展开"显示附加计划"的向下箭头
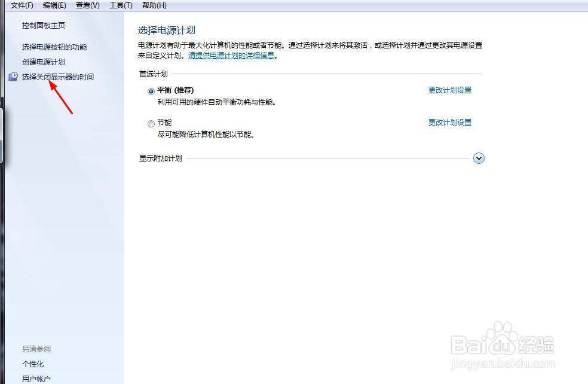Screen dimensions: 588x384 pyautogui.click(x=479, y=158)
